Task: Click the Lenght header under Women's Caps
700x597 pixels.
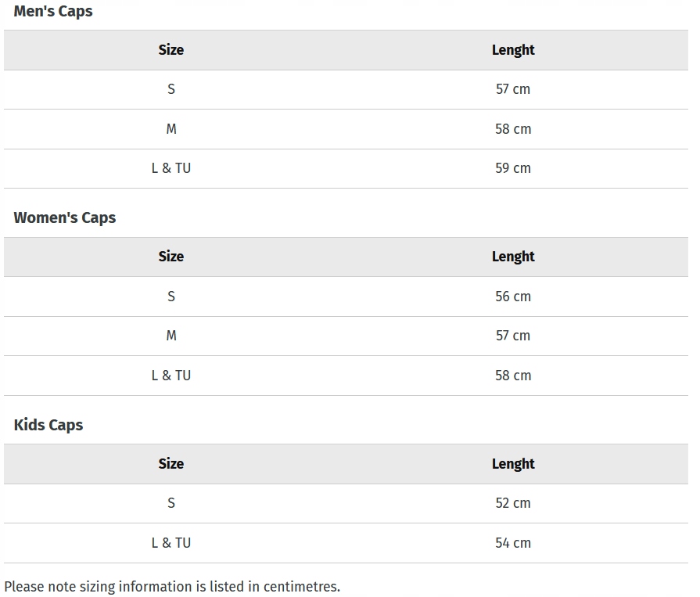Action: (513, 257)
